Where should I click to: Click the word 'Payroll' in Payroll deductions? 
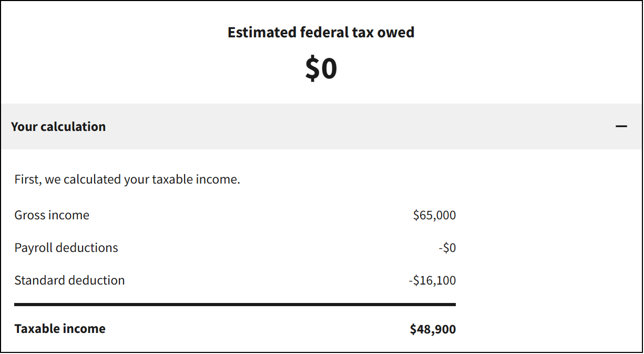34,248
